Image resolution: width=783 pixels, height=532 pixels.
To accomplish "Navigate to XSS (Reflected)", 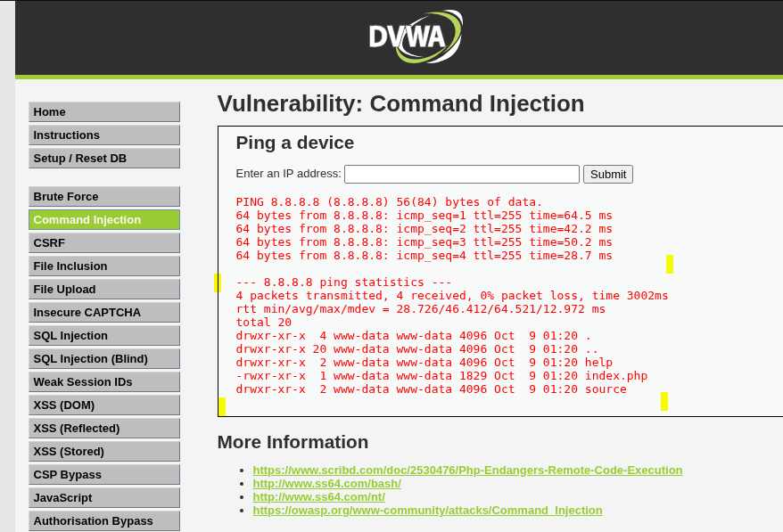I will tap(103, 429).
